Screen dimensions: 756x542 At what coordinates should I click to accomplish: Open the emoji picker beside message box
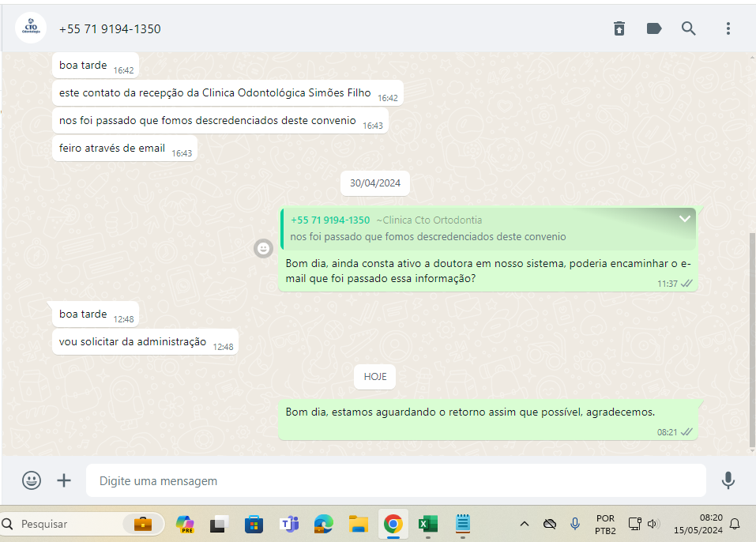pyautogui.click(x=32, y=480)
